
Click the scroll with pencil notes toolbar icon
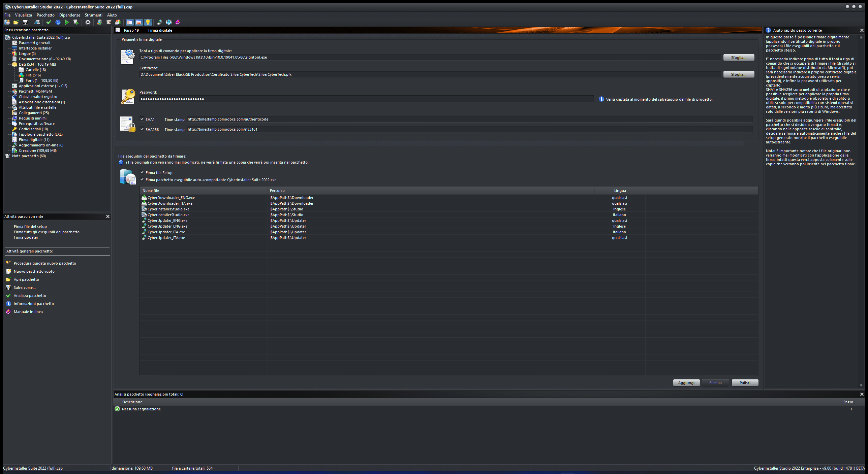click(108, 22)
